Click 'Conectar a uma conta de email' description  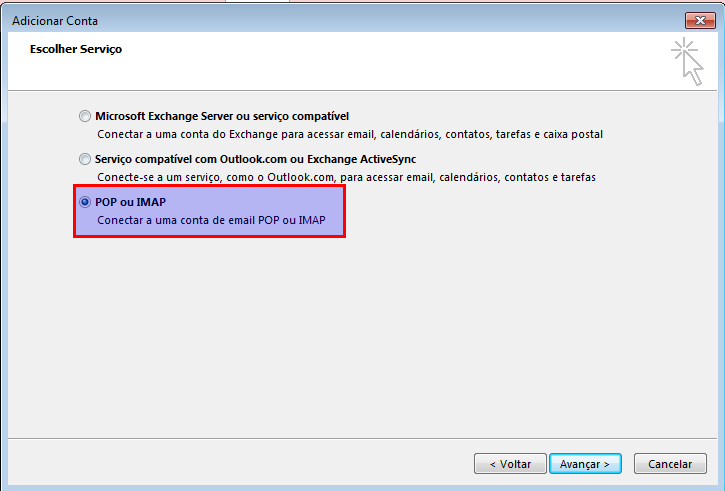[211, 220]
